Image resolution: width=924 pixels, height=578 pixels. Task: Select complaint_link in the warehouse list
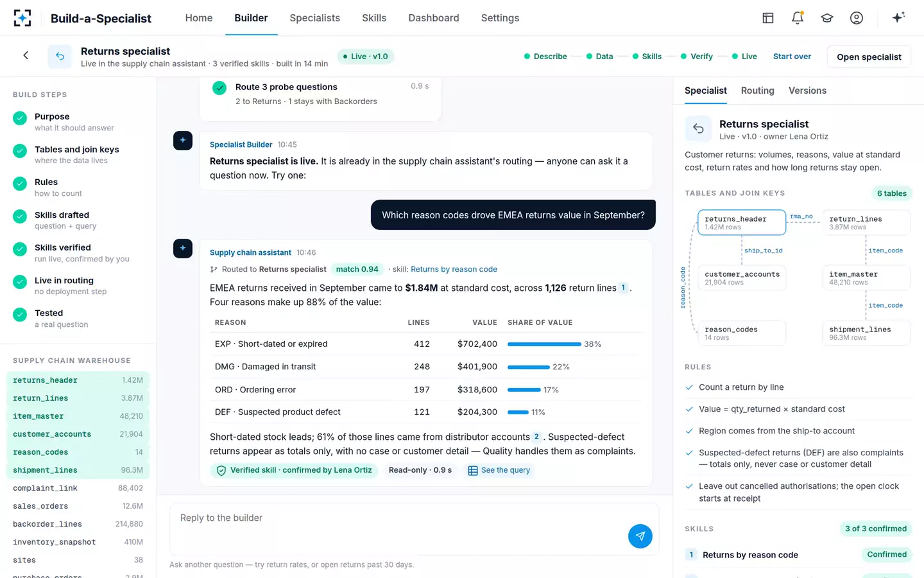(x=78, y=488)
